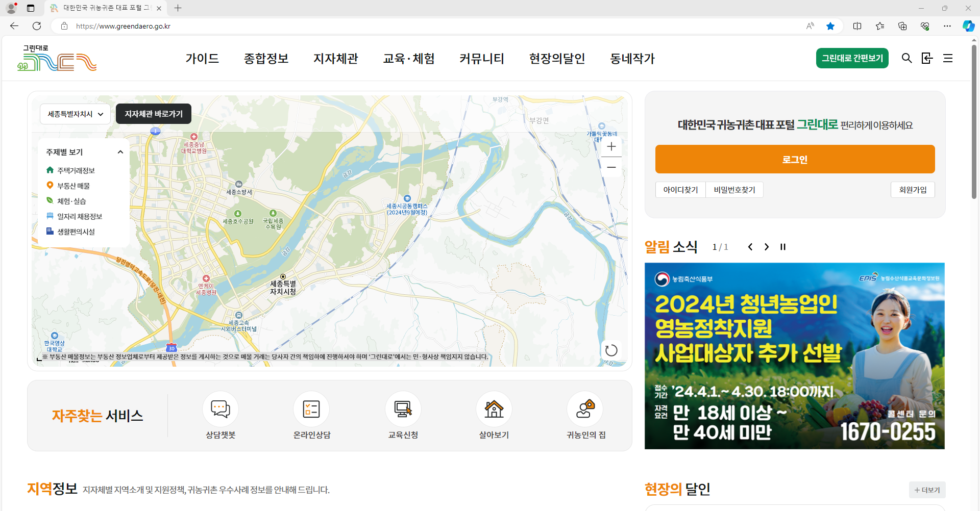Open the 지자체관 menu
The image size is (980, 511).
pos(336,59)
